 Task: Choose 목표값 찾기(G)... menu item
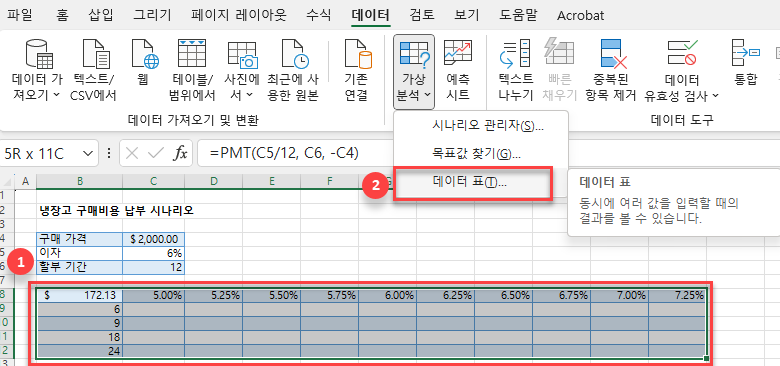pos(481,154)
